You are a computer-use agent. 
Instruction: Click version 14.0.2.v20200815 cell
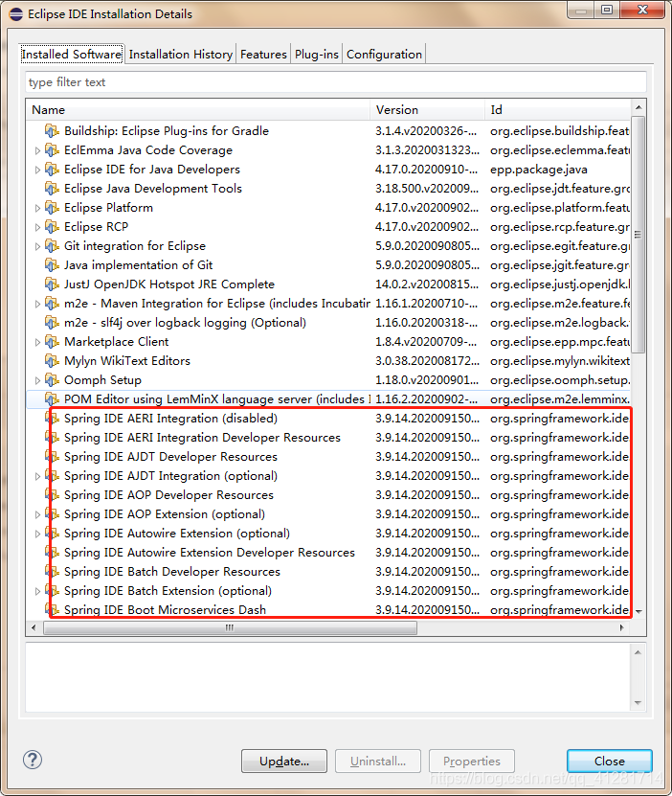427,284
